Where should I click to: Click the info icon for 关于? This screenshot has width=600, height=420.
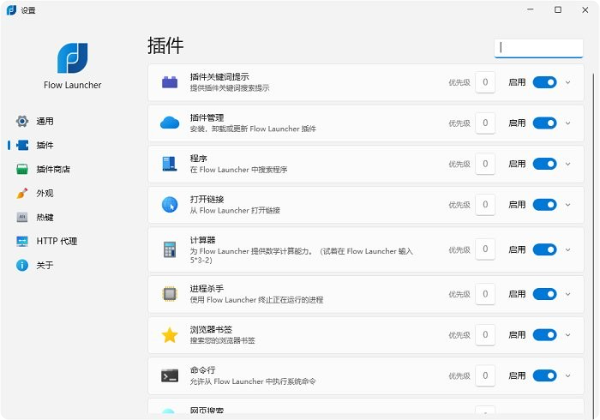tap(22, 265)
